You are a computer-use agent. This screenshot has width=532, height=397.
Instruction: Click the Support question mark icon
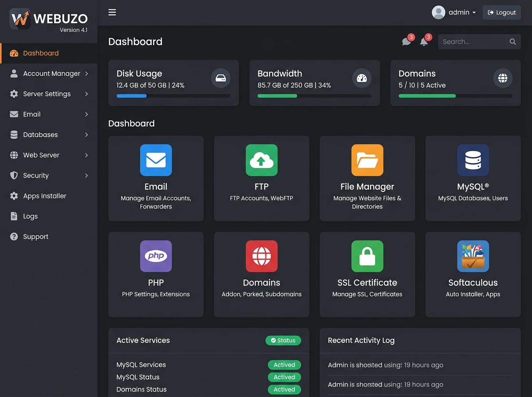14,237
